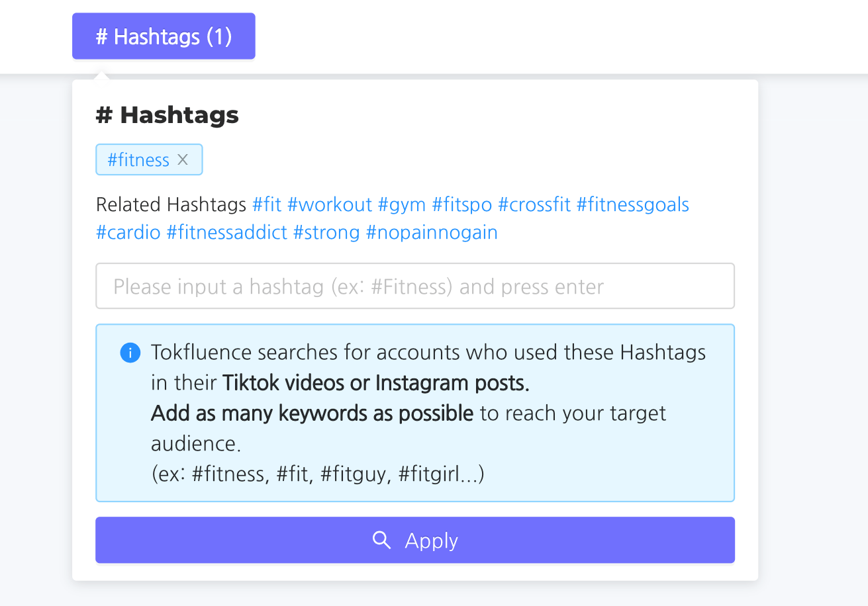This screenshot has width=868, height=606.
Task: Remove the #fitness tag with its X icon
Action: pos(183,159)
